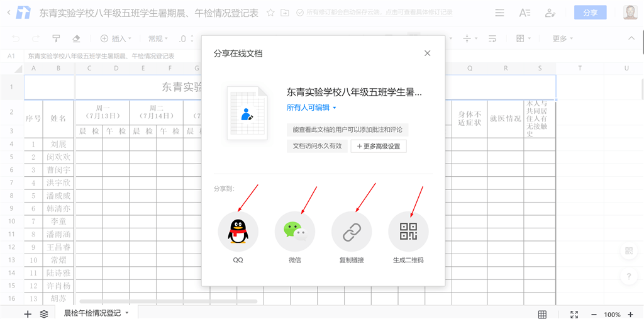Open the floating QR code button
Screen dimensions: 644x319
point(629,251)
